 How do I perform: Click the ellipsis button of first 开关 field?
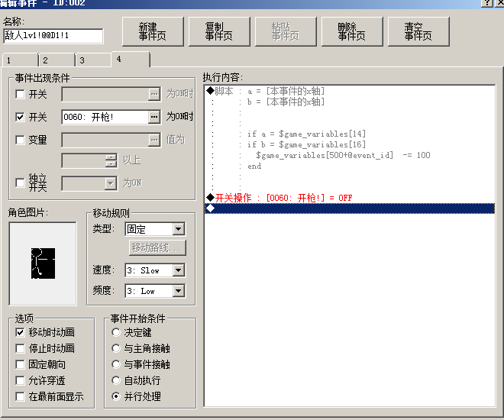(154, 94)
